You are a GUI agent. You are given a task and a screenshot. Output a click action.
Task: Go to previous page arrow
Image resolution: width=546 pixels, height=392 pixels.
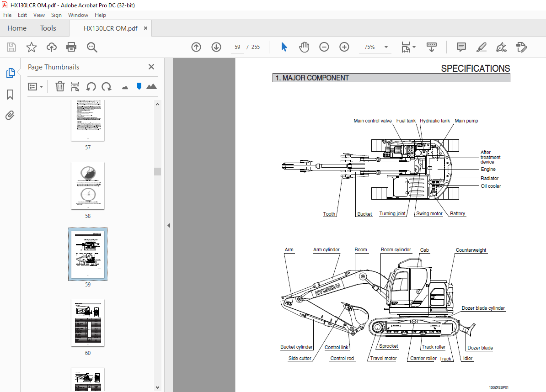[x=196, y=47]
